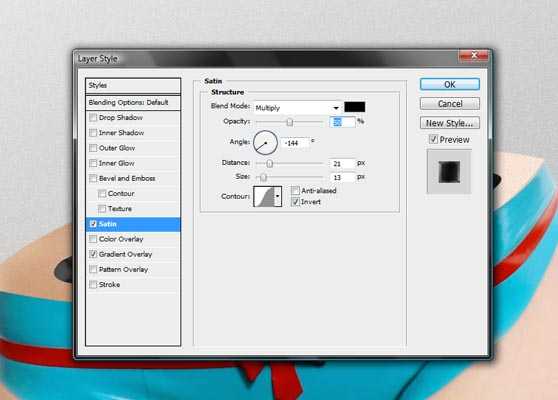Click the Satin angle dial
Screen dimensions: 558x400
tap(265, 143)
